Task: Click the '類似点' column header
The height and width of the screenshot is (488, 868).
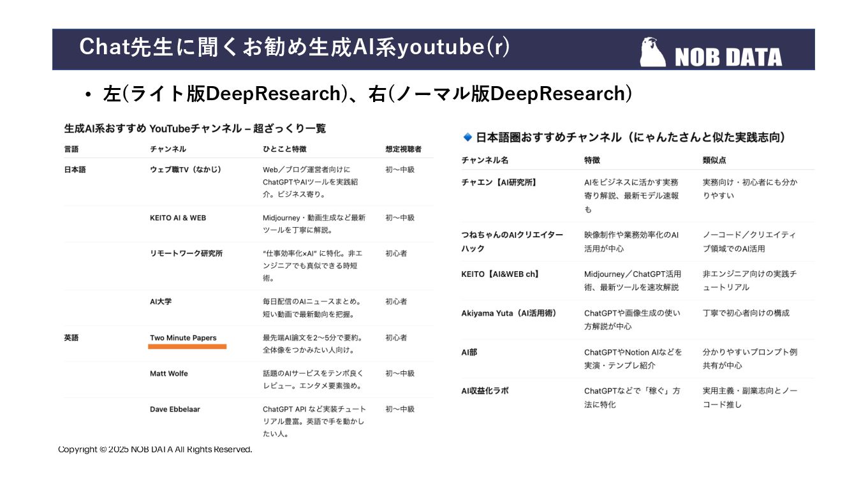Action: (x=714, y=160)
